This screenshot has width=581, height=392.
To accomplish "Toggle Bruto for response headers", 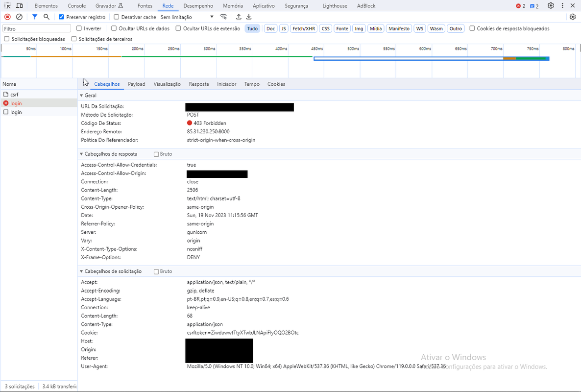I will click(x=156, y=154).
